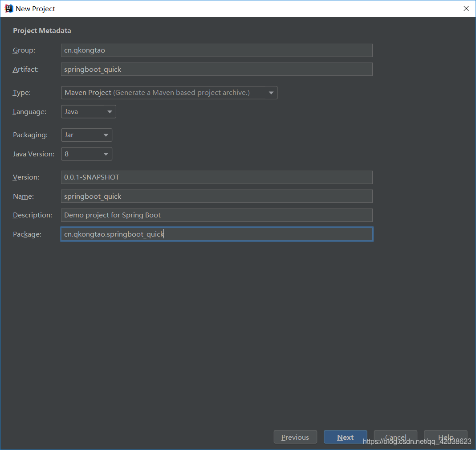Click the Name label
The width and height of the screenshot is (476, 450).
pos(23,196)
